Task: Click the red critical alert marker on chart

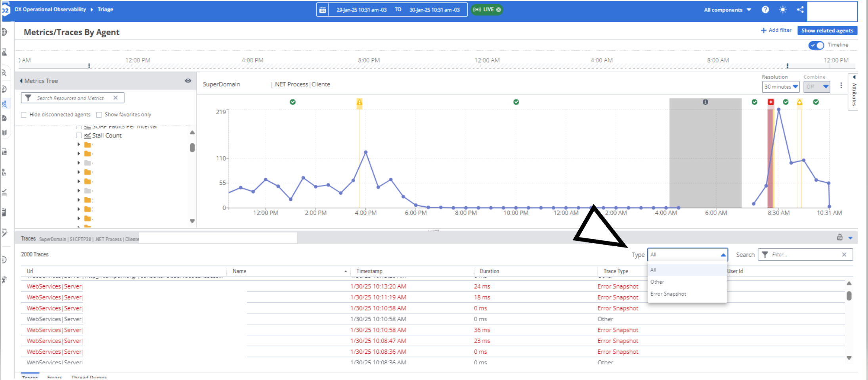Action: coord(770,102)
